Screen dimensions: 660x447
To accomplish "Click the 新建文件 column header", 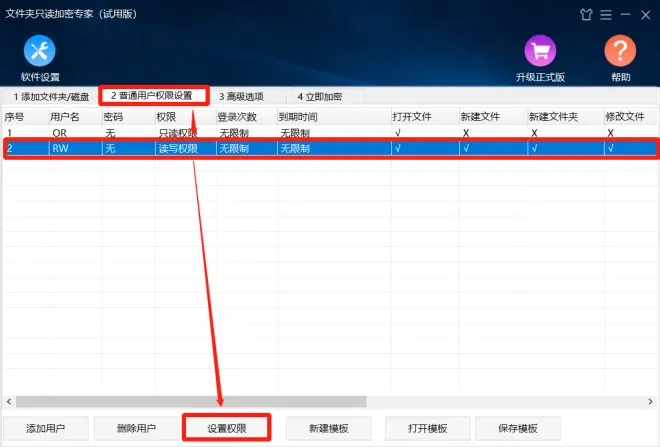I will 493,117.
